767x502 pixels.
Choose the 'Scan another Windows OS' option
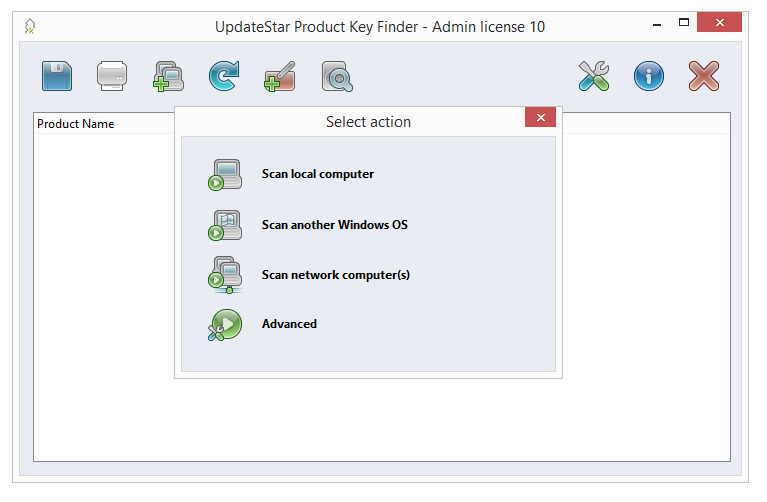coord(334,225)
